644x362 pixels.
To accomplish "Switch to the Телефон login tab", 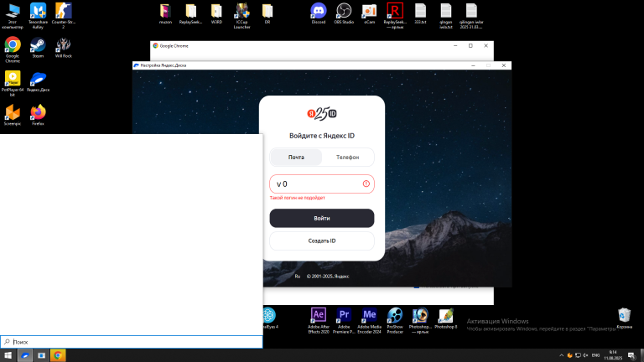I will pyautogui.click(x=347, y=158).
